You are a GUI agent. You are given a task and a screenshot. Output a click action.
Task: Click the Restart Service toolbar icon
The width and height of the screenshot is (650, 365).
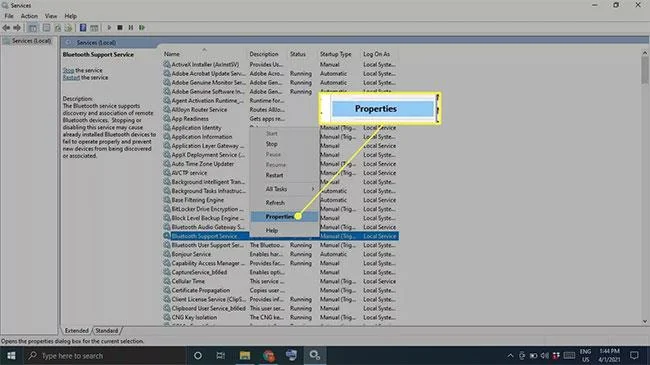[142, 28]
